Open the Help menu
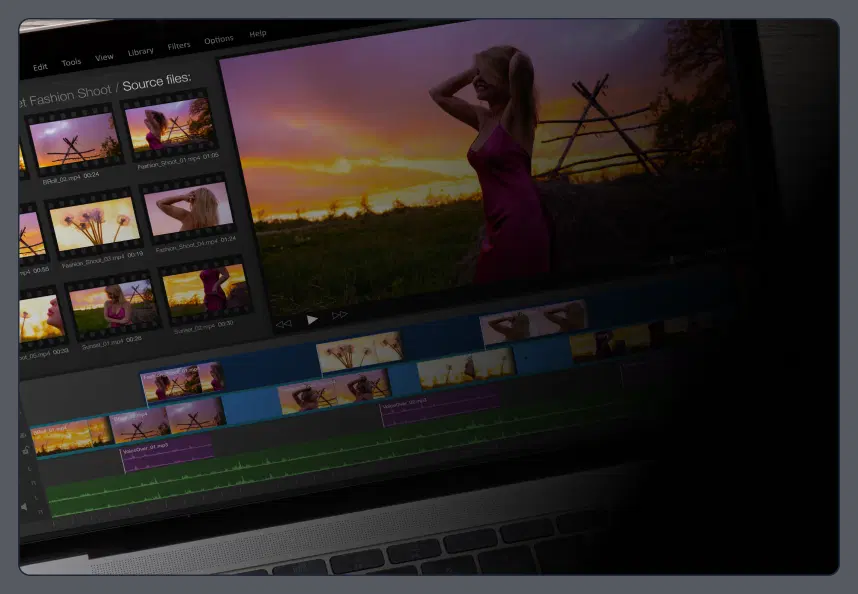 click(256, 34)
